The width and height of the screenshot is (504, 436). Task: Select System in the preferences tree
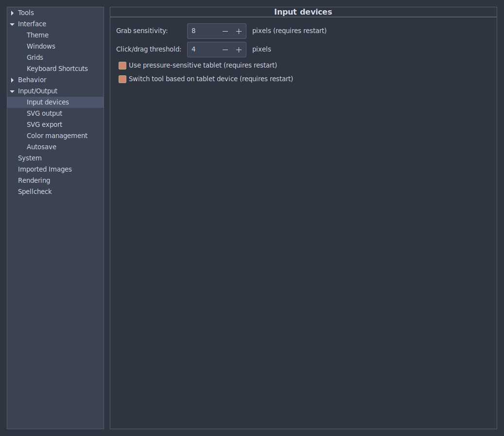pyautogui.click(x=30, y=158)
